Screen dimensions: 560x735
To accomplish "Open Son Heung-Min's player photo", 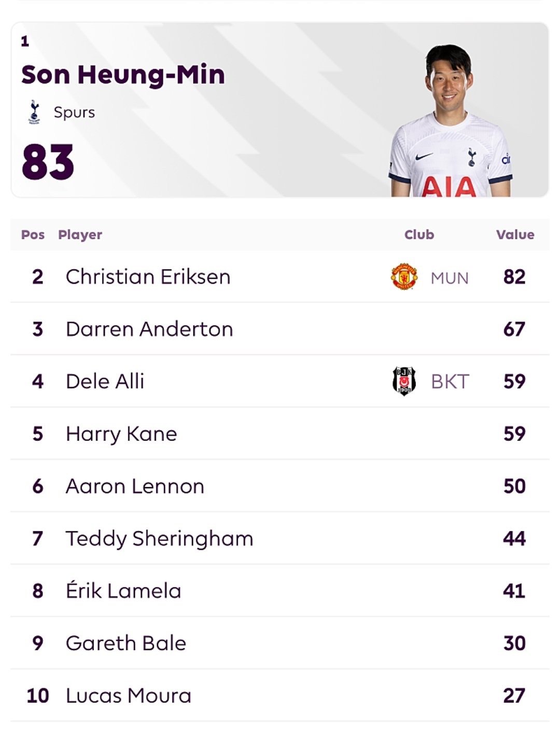I will pos(450,120).
